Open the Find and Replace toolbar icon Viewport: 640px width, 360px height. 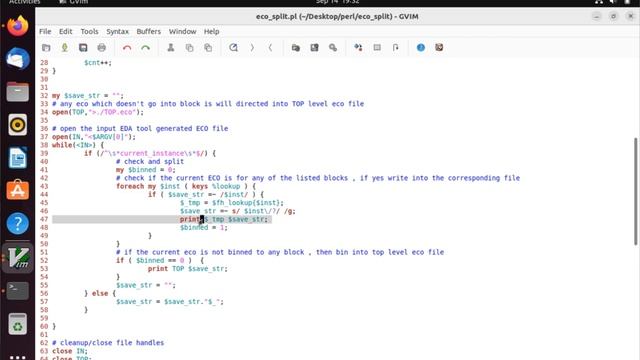coord(233,48)
